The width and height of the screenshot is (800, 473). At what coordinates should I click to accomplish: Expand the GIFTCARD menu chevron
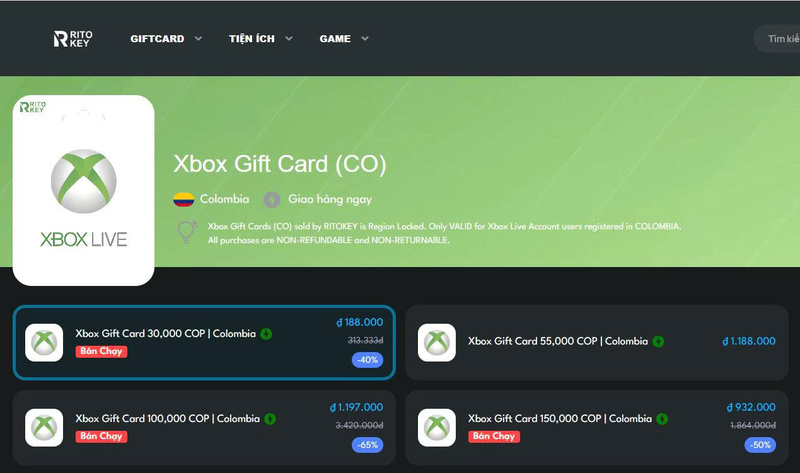click(198, 39)
